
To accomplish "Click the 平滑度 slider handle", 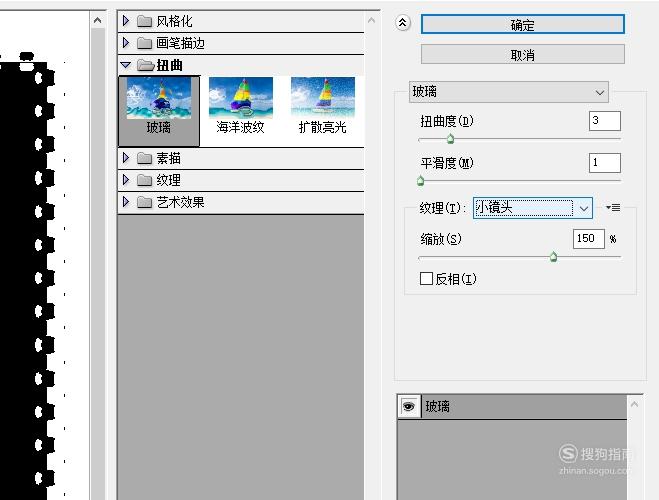I will tap(420, 181).
